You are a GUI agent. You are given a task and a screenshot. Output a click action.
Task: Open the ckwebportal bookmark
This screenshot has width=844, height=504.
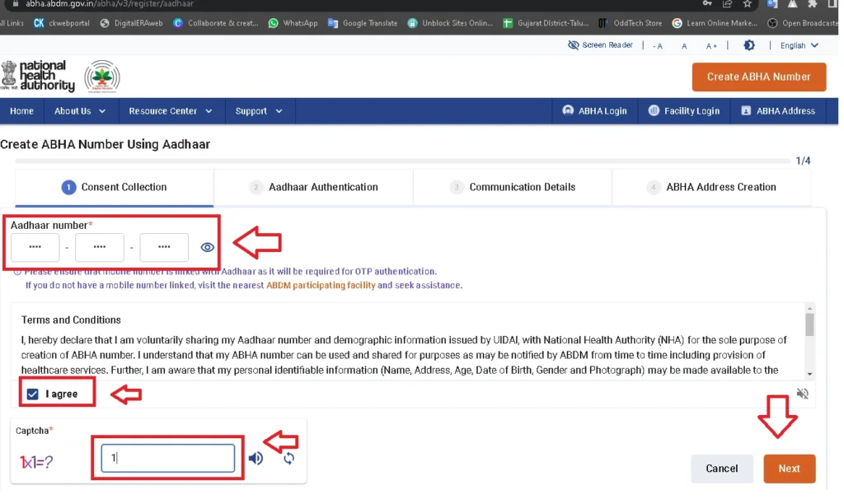[x=62, y=23]
